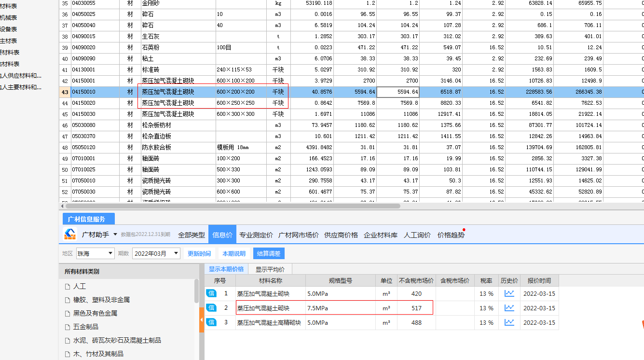This screenshot has width=644, height=360.
Task: Switch to 人工询价 tab
Action: click(417, 235)
